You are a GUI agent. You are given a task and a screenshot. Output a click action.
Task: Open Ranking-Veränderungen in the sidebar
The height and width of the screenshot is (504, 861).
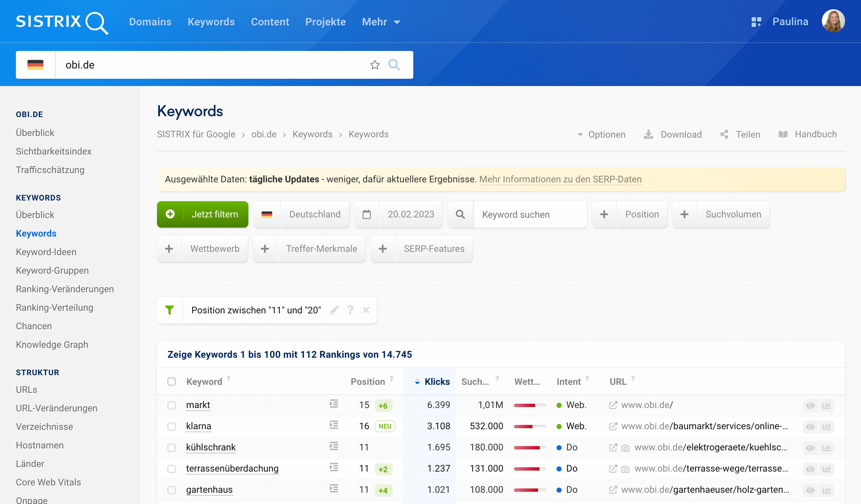click(65, 289)
